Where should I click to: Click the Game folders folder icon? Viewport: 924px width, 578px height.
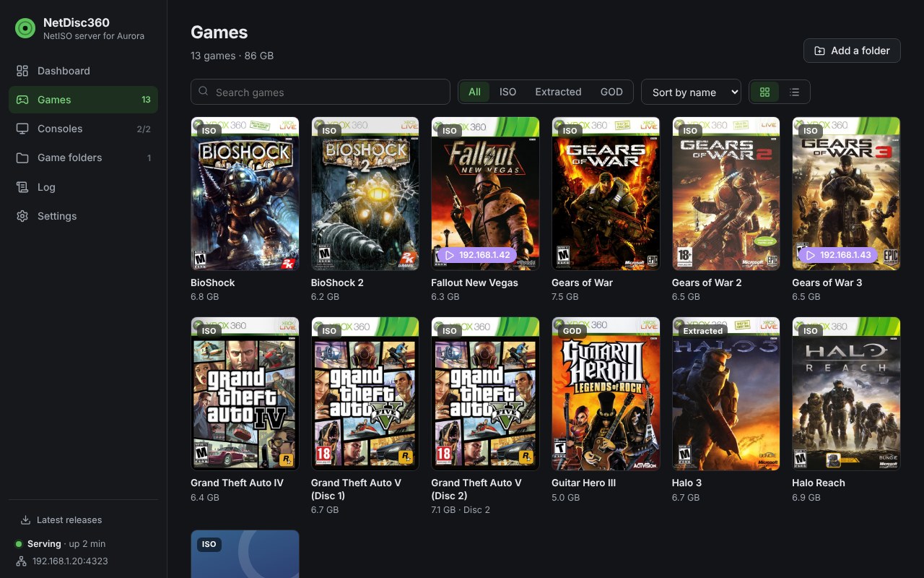point(22,158)
